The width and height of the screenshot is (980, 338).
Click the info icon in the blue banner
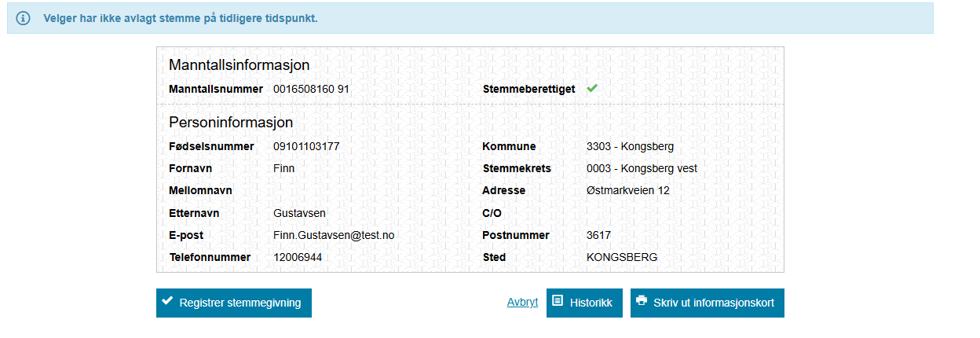(x=24, y=18)
